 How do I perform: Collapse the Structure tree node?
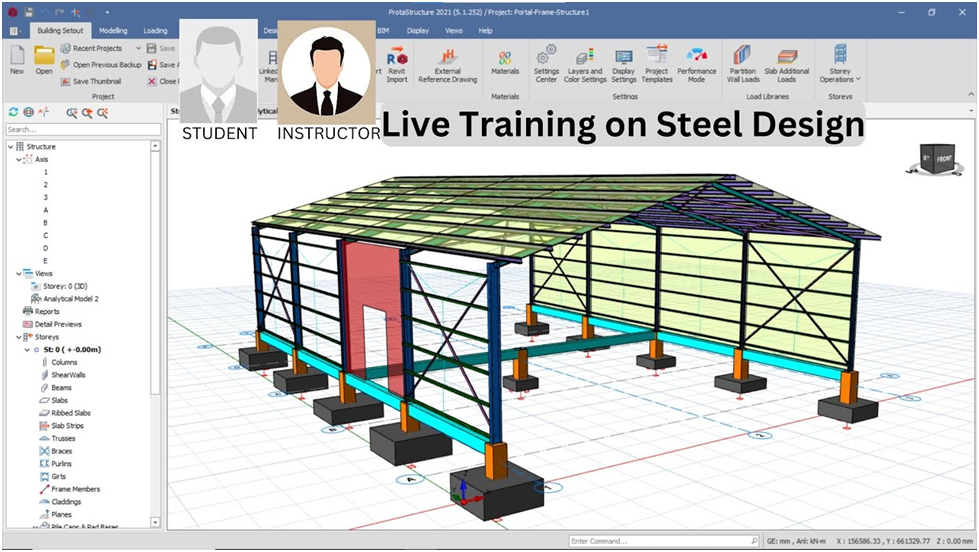pos(11,147)
